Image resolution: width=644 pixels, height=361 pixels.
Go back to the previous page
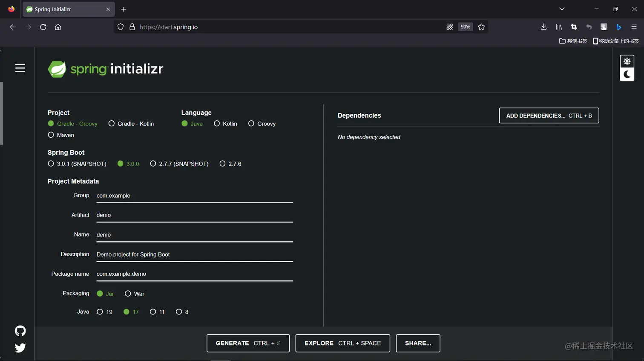(x=13, y=27)
